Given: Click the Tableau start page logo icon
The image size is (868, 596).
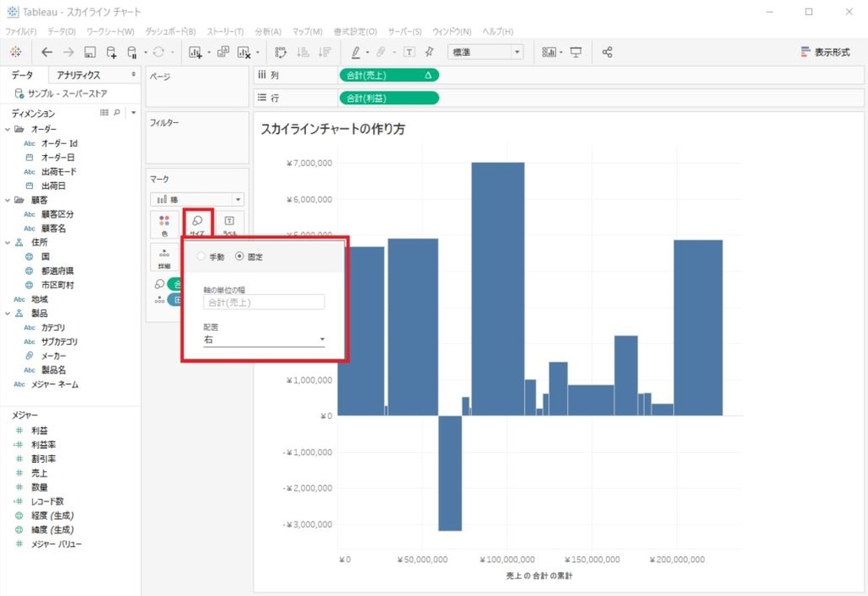Looking at the screenshot, I should [x=15, y=52].
